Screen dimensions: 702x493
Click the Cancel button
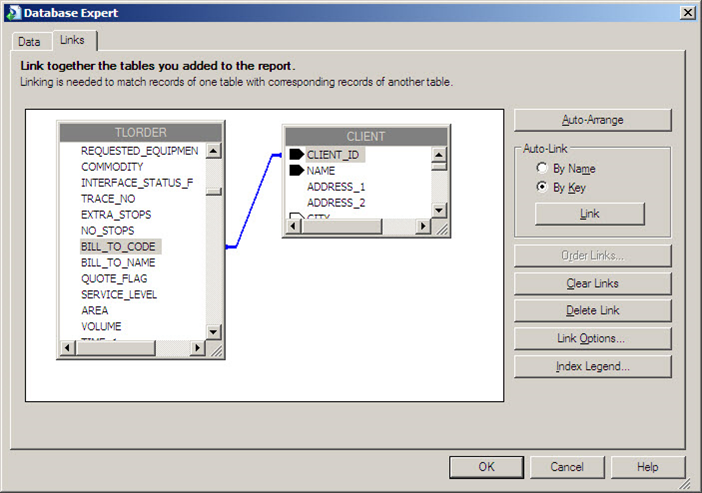point(567,467)
